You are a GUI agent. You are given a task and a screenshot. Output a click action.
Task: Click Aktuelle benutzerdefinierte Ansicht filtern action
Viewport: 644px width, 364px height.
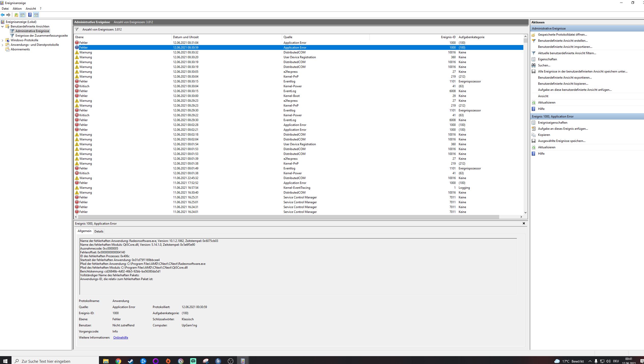567,53
